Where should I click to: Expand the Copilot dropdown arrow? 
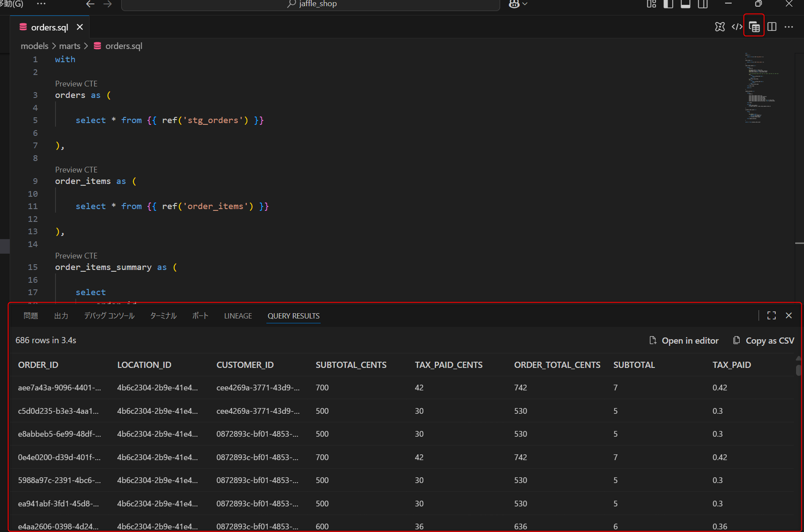click(x=525, y=4)
